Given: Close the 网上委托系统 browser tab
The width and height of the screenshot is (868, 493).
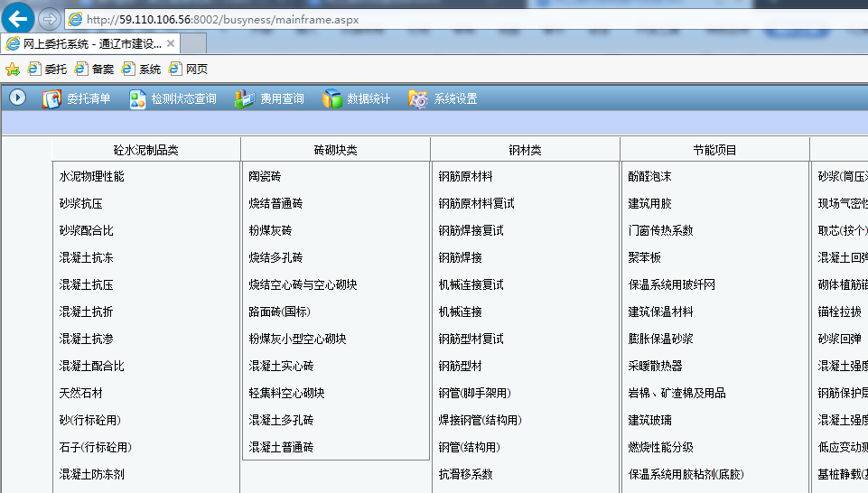Looking at the screenshot, I should (x=171, y=43).
